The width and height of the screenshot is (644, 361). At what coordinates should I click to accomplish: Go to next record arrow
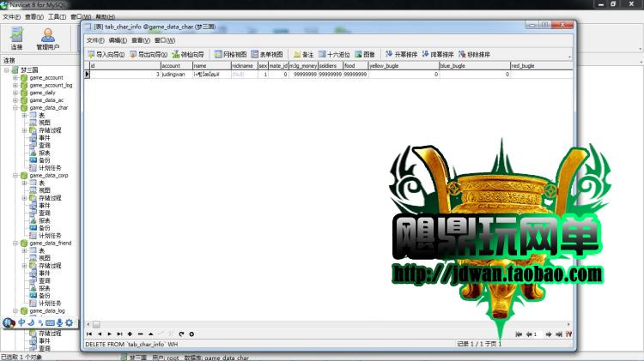click(x=110, y=334)
